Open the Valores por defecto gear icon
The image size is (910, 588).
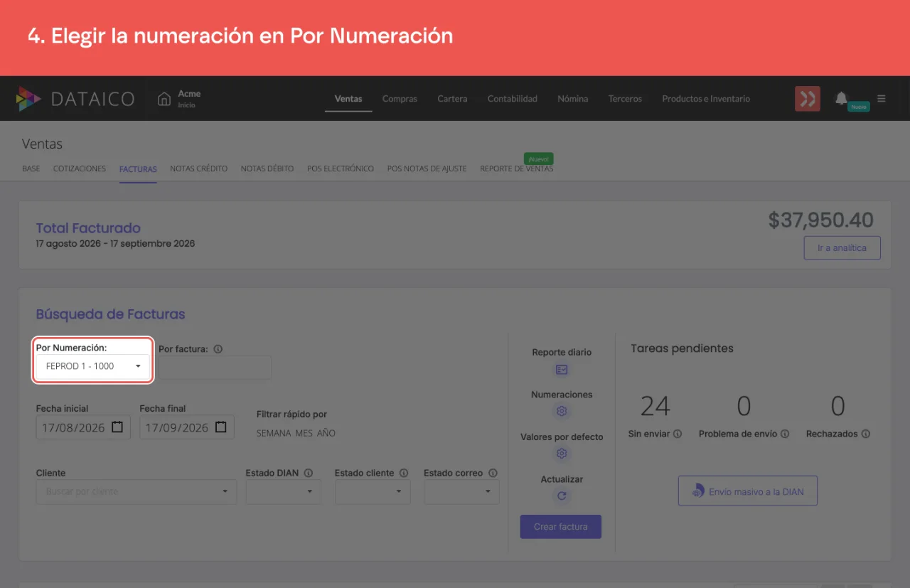(562, 454)
